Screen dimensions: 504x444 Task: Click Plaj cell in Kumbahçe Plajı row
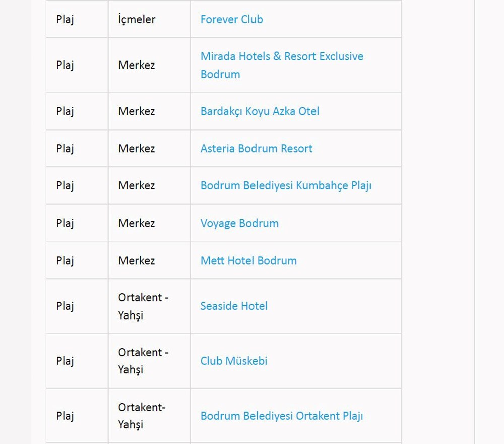[x=65, y=186]
